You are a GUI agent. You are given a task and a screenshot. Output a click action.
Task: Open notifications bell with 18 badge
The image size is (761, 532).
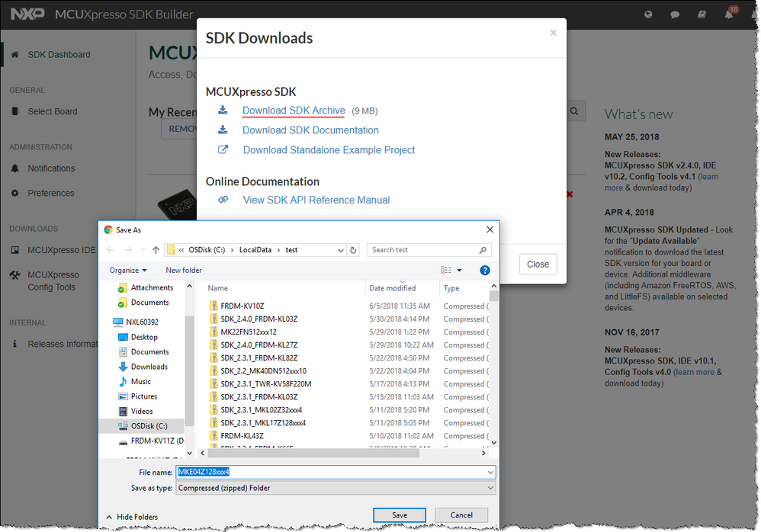[x=730, y=13]
